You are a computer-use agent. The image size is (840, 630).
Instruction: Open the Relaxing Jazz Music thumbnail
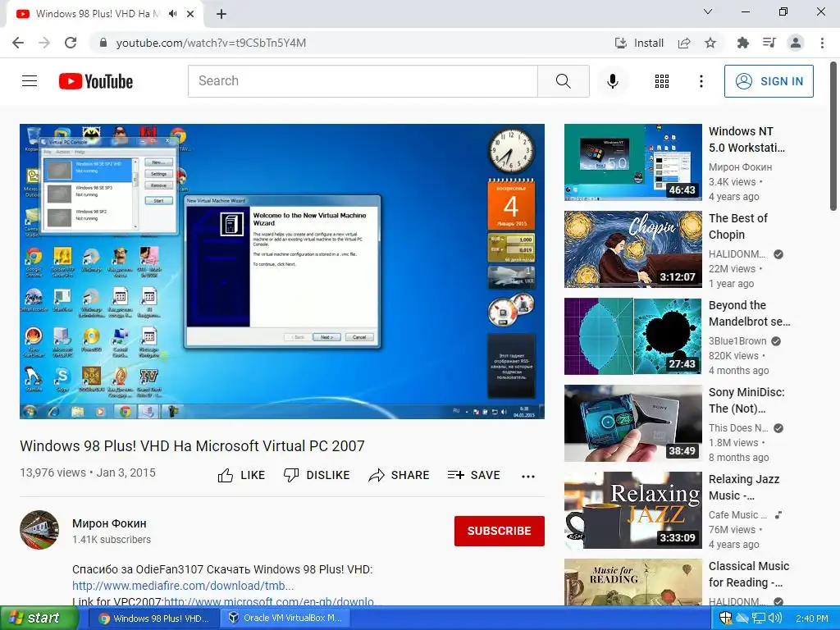click(x=632, y=510)
